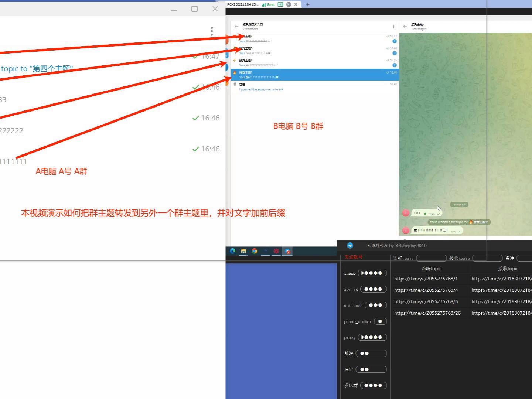
Task: Click the fire icon of topic 接受主题1
Action: click(x=235, y=72)
